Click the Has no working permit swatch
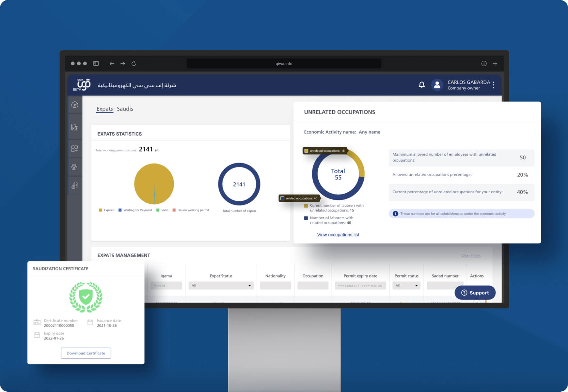The image size is (568, 392). tap(174, 210)
